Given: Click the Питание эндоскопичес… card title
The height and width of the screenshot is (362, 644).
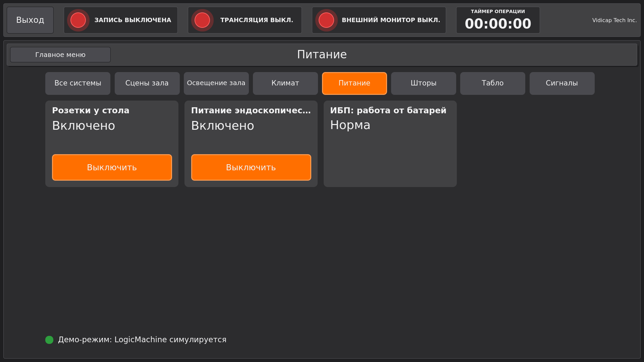Looking at the screenshot, I should pyautogui.click(x=251, y=111).
